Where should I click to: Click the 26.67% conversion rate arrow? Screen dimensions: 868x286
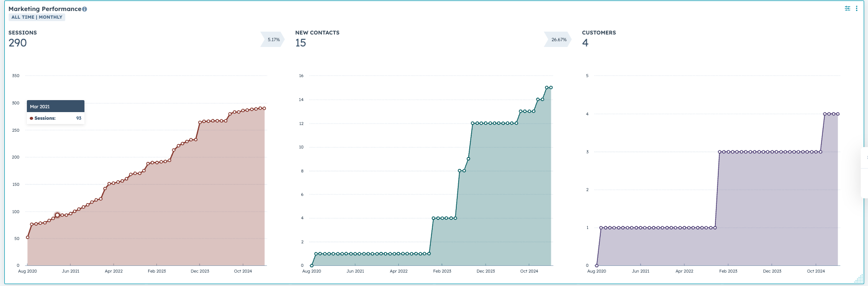558,39
